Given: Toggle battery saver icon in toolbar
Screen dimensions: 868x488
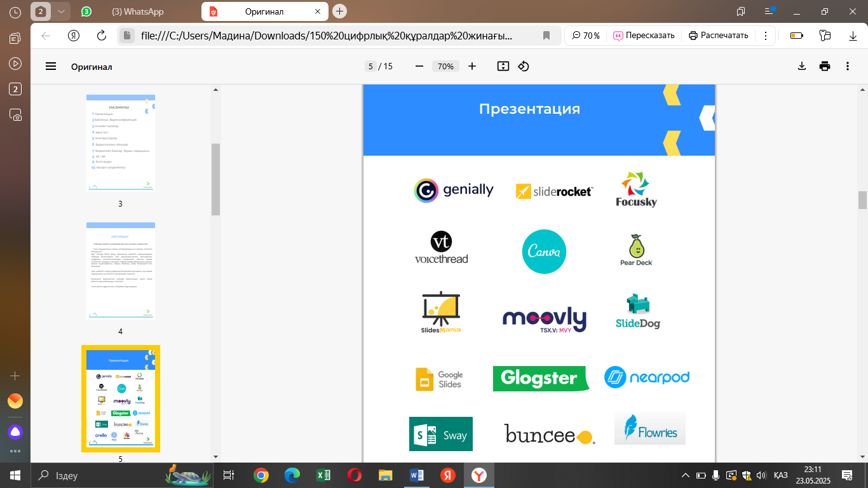Looking at the screenshot, I should click(796, 36).
